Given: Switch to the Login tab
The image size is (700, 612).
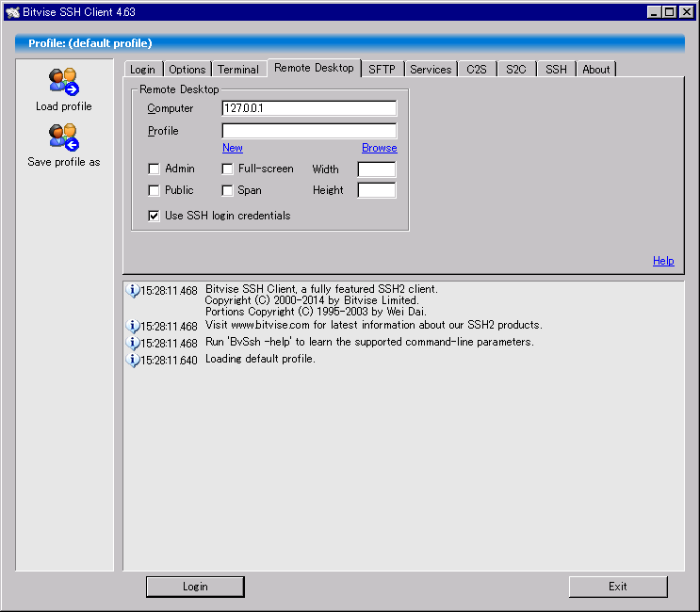Looking at the screenshot, I should pyautogui.click(x=143, y=70).
